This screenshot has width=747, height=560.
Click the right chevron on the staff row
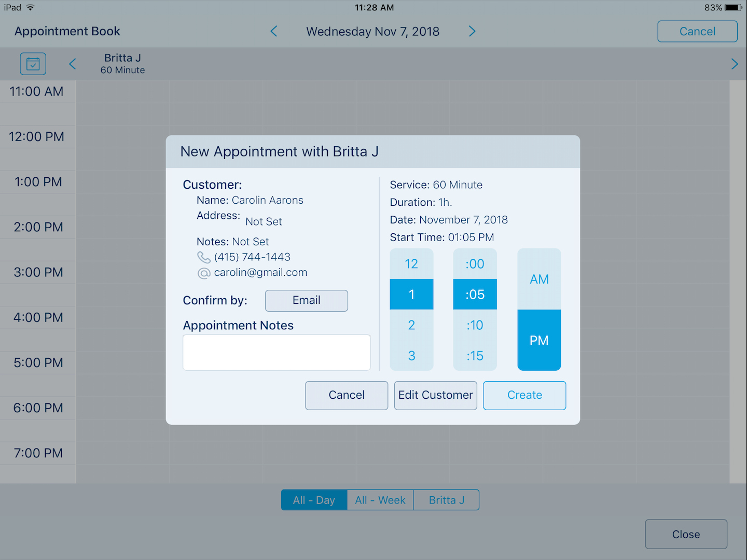[735, 64]
